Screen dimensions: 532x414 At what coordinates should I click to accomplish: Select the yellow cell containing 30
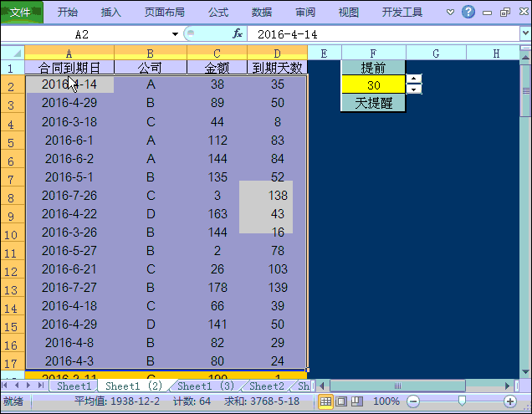(x=373, y=84)
